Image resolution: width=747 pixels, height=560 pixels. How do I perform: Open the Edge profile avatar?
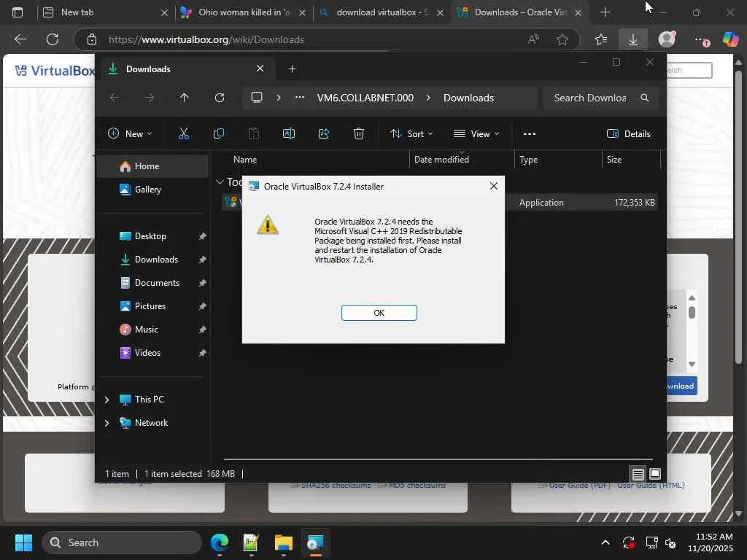pyautogui.click(x=667, y=39)
